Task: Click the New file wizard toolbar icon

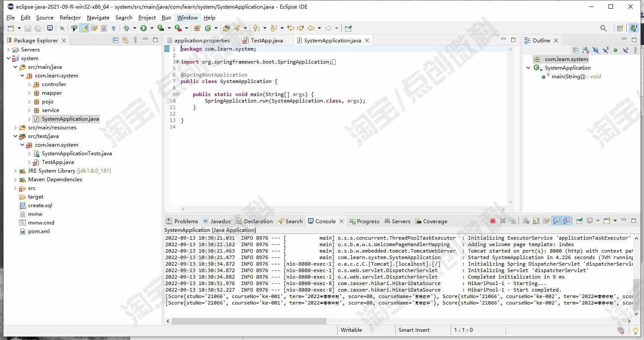Action: [x=11, y=28]
